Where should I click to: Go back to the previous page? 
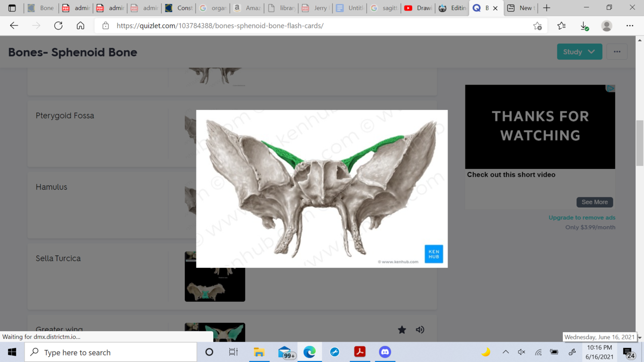coord(14,26)
